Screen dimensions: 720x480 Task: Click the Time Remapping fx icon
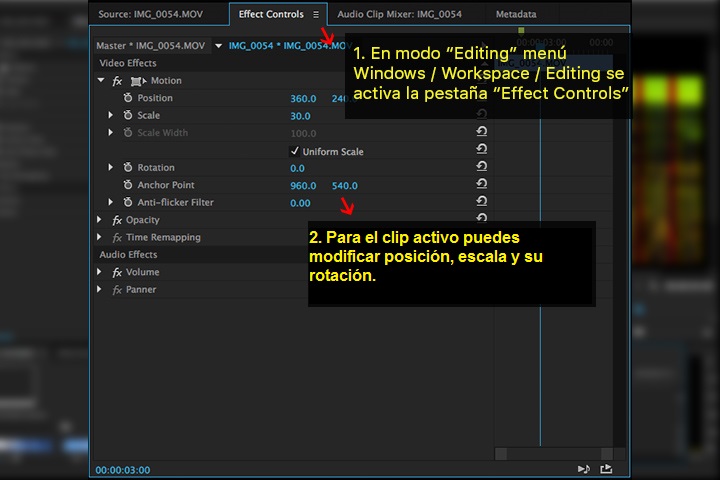point(117,238)
